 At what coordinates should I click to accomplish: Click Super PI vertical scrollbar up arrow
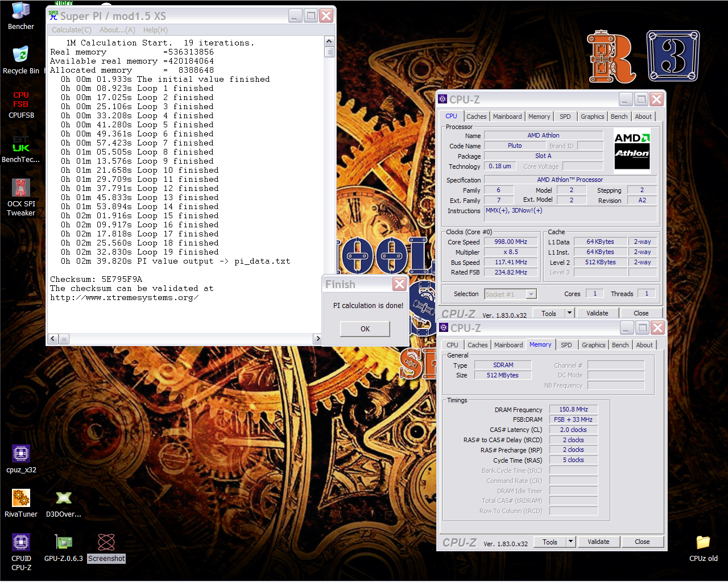329,41
